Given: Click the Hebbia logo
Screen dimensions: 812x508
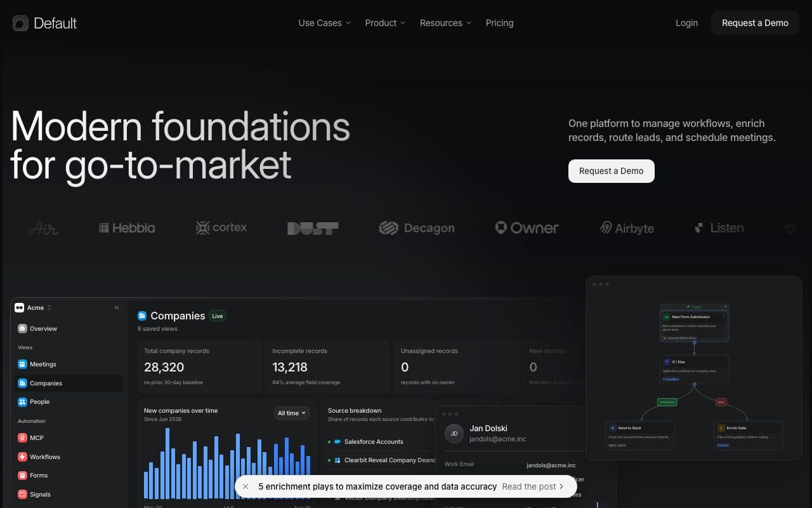Looking at the screenshot, I should click(x=127, y=228).
